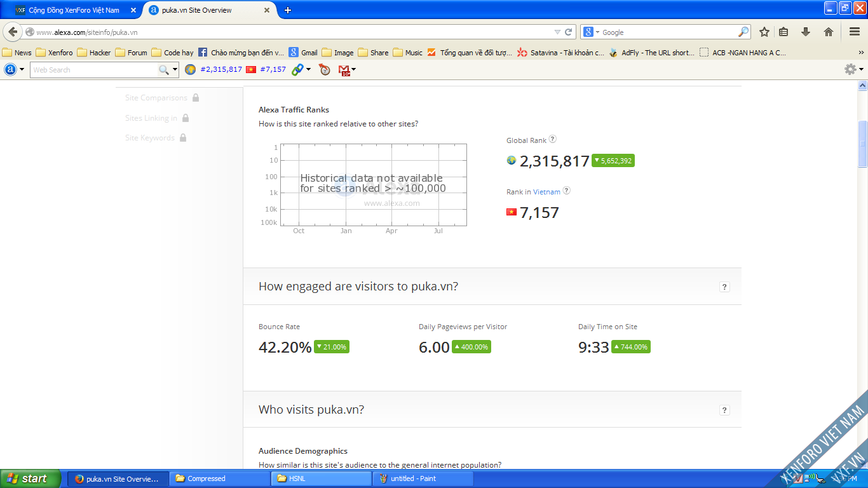Image resolution: width=868 pixels, height=488 pixels.
Task: Open the Hacker bookmarks folder
Action: tap(94, 53)
